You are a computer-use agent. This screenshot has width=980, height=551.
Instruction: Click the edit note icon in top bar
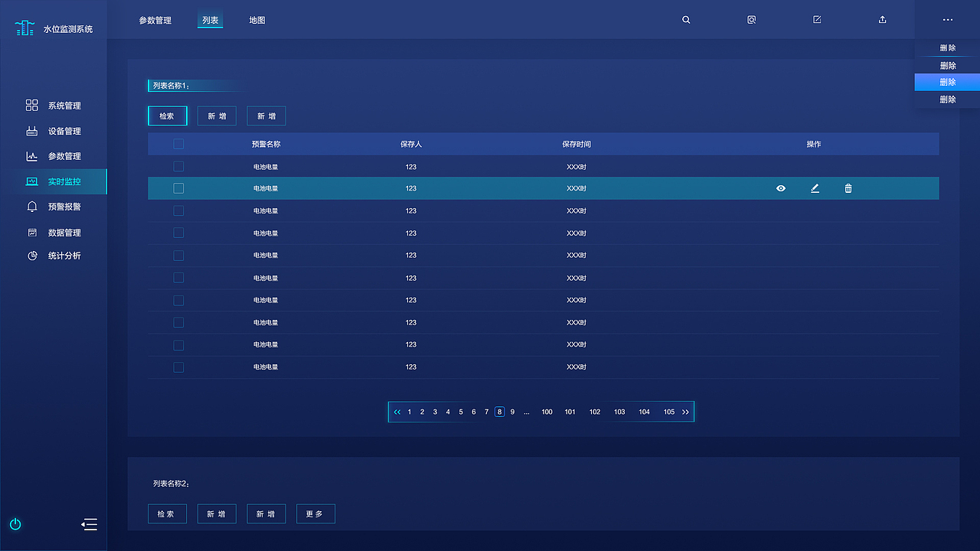coord(817,20)
